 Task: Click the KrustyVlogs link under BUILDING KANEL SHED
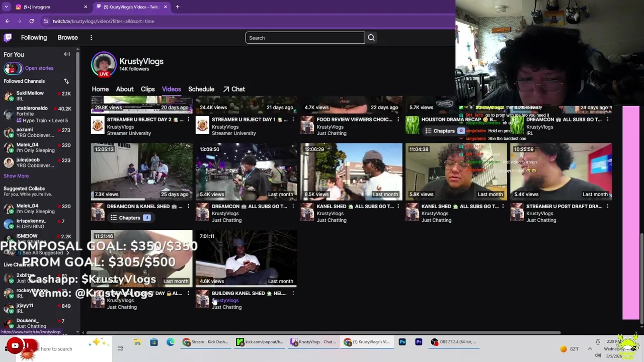(225, 301)
